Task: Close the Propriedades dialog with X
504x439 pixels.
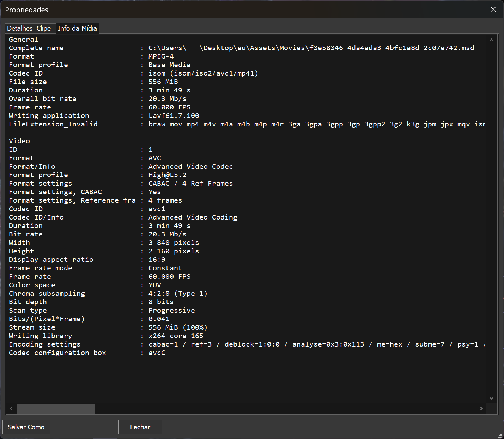Action: pos(493,10)
